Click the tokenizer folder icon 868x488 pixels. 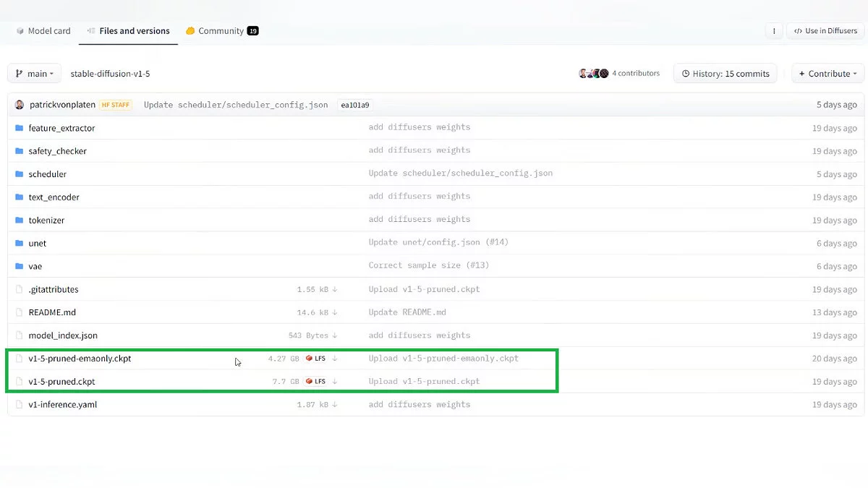tap(20, 221)
